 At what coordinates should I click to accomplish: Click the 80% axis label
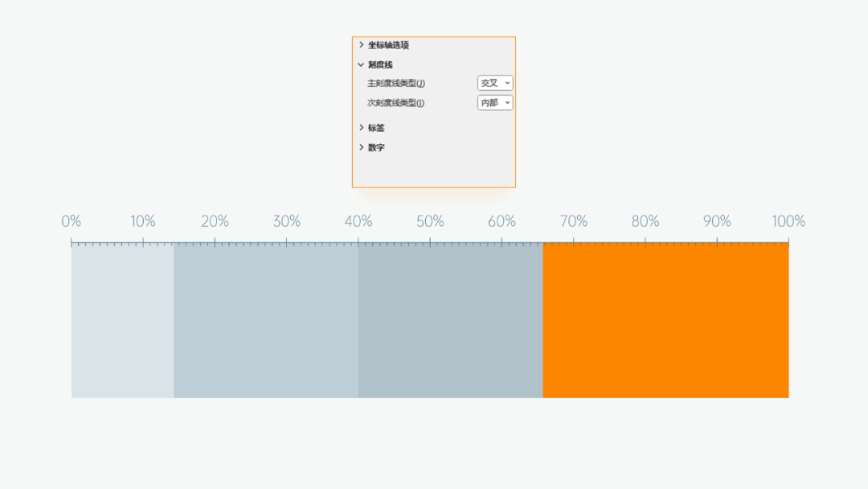click(645, 221)
